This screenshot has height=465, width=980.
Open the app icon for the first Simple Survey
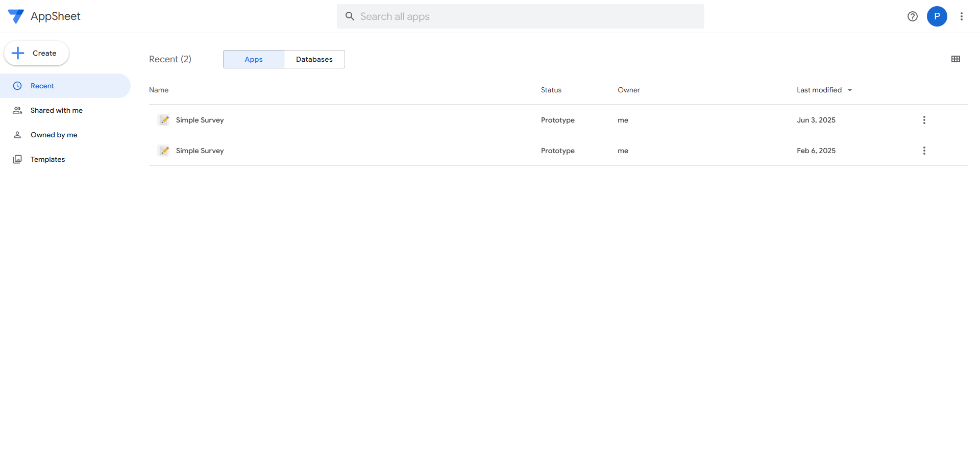coord(164,120)
